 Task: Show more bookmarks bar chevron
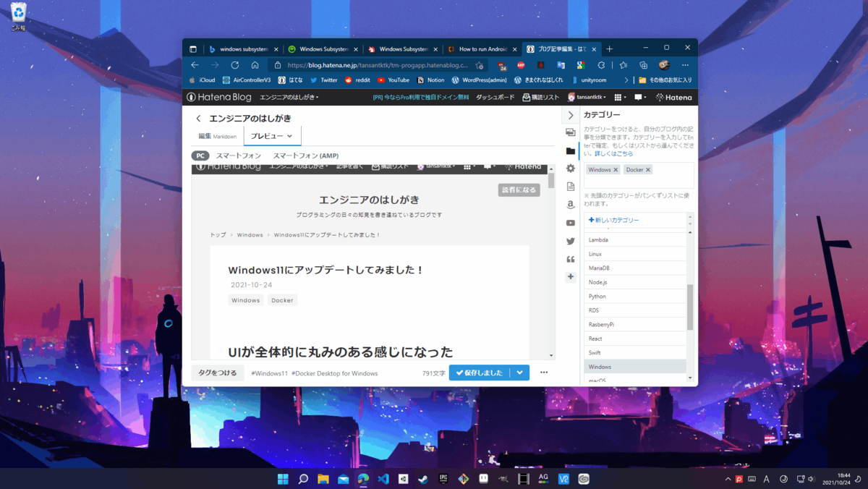pyautogui.click(x=626, y=80)
